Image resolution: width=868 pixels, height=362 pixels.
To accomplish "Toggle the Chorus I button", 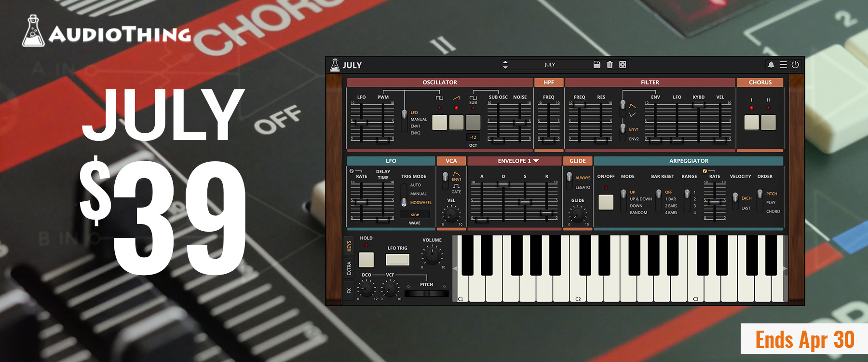I will coord(751,122).
